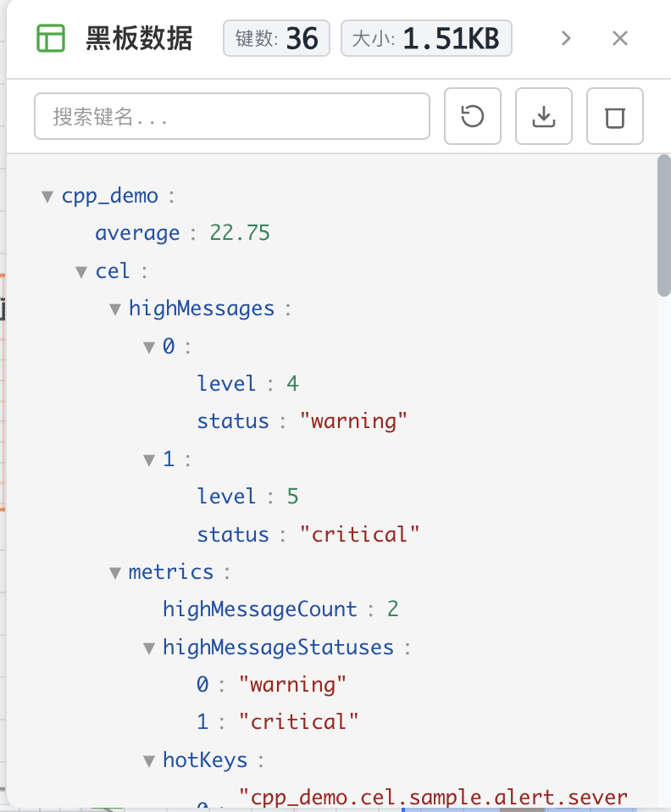The height and width of the screenshot is (812, 671).
Task: Click the right chevron collapse panel icon
Action: click(x=567, y=38)
